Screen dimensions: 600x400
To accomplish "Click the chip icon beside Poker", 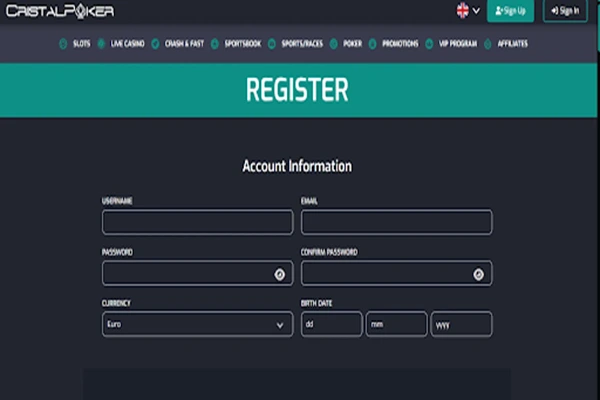I will click(333, 44).
